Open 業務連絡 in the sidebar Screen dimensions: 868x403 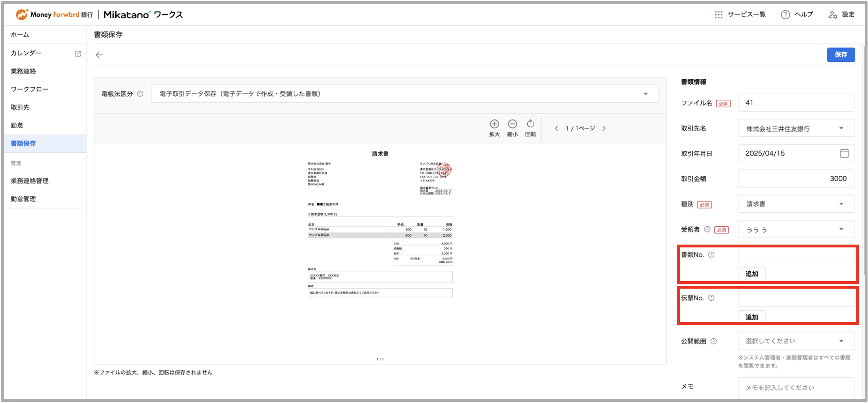click(45, 71)
